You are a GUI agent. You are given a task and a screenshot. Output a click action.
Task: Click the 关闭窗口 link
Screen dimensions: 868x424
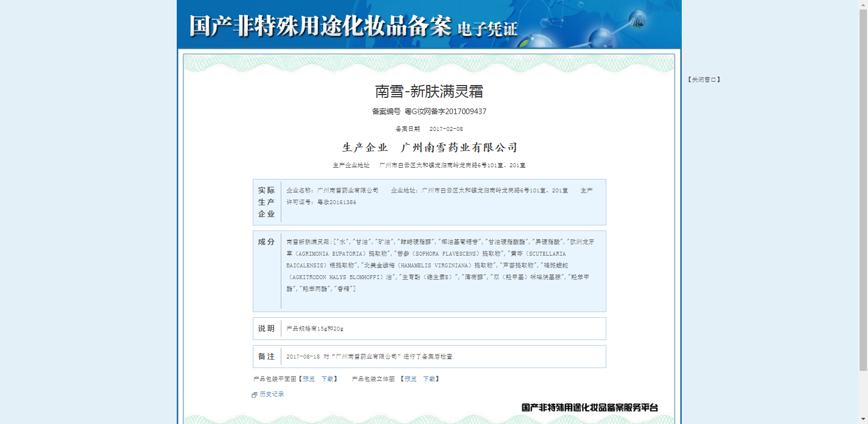tap(704, 80)
